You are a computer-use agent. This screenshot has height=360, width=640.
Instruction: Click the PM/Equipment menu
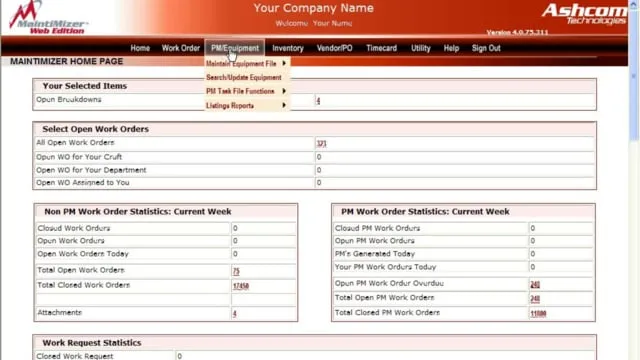(x=235, y=48)
